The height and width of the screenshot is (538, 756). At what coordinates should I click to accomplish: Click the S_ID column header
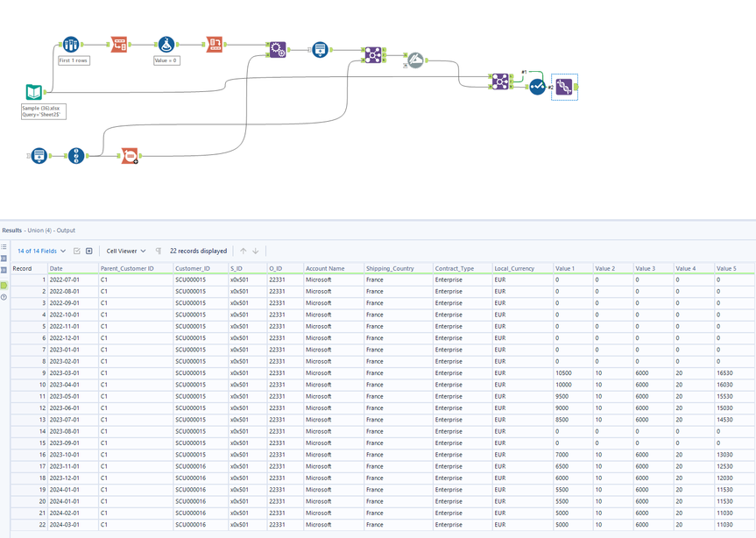248,268
